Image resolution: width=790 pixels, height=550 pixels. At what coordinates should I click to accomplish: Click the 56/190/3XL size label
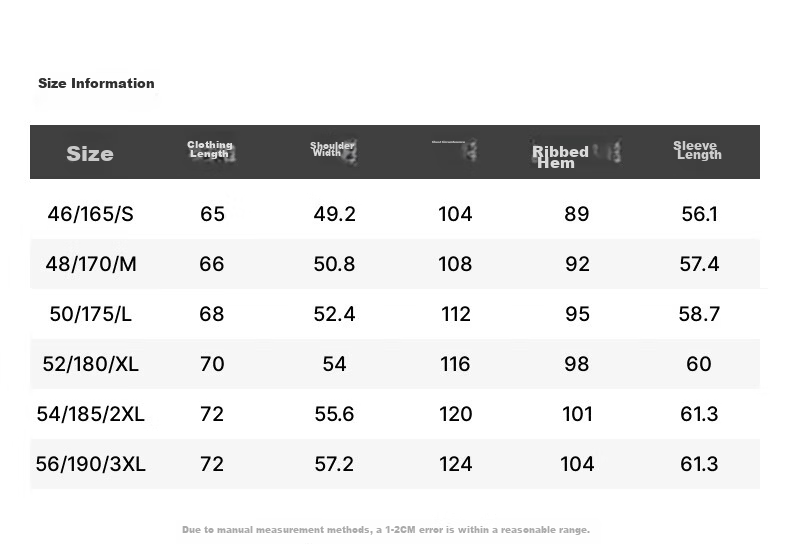pyautogui.click(x=91, y=464)
